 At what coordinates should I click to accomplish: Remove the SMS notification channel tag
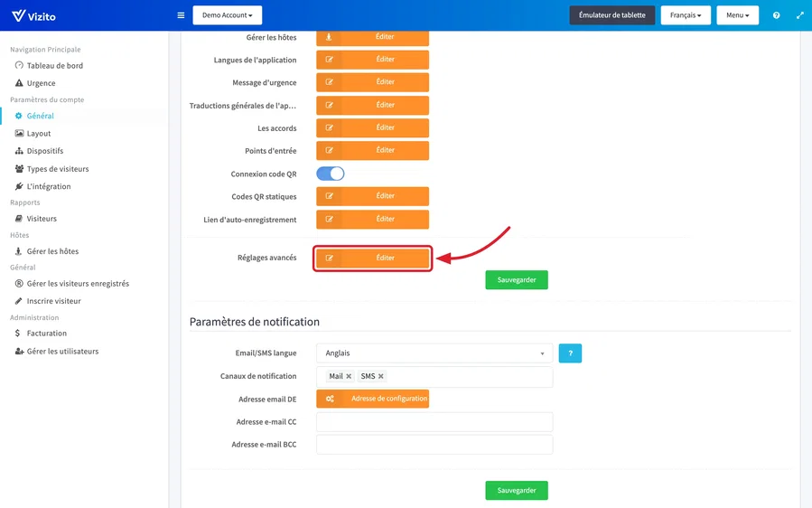(380, 376)
